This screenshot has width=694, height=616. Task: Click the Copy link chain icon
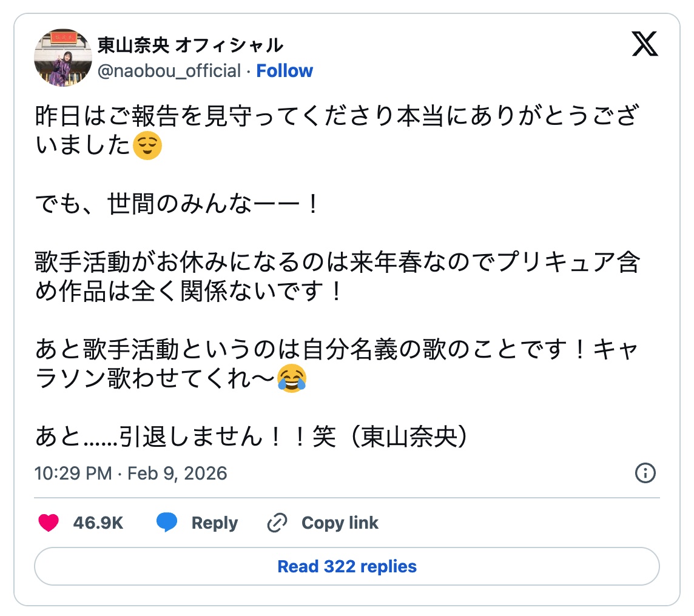click(x=276, y=522)
